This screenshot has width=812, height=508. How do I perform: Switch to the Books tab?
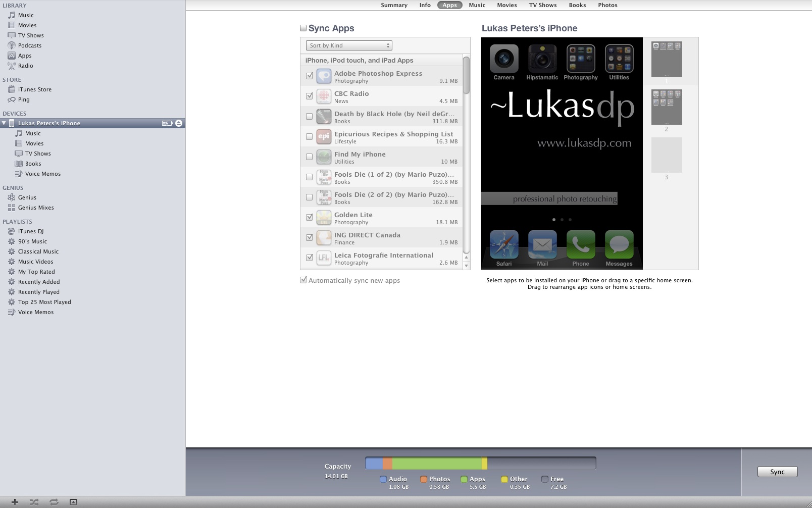coord(577,5)
